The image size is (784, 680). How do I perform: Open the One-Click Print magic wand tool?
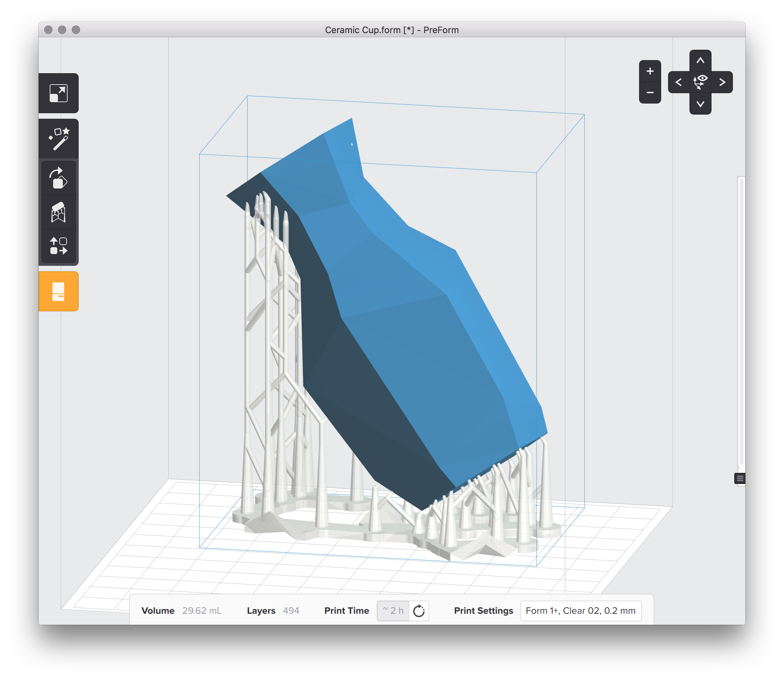pos(60,138)
